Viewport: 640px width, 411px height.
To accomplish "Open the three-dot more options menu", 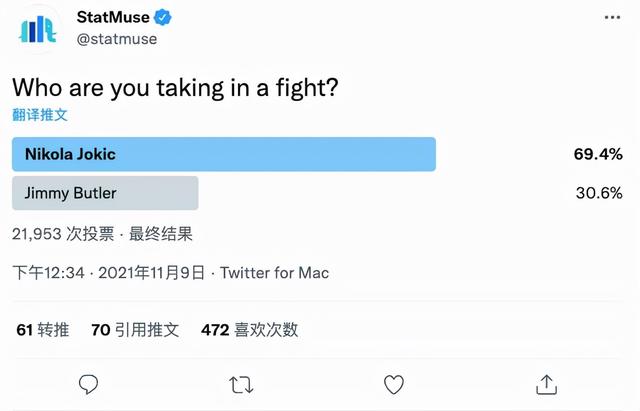I will pyautogui.click(x=612, y=17).
